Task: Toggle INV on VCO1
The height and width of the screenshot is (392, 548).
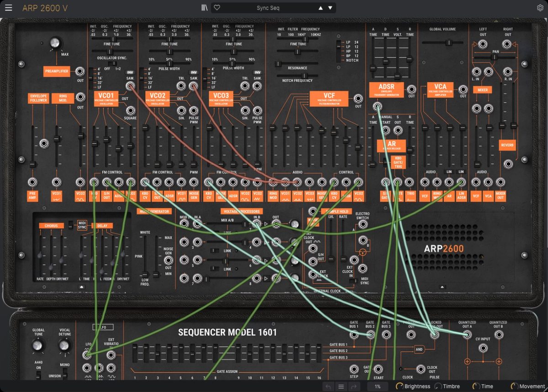Action: pos(130,72)
